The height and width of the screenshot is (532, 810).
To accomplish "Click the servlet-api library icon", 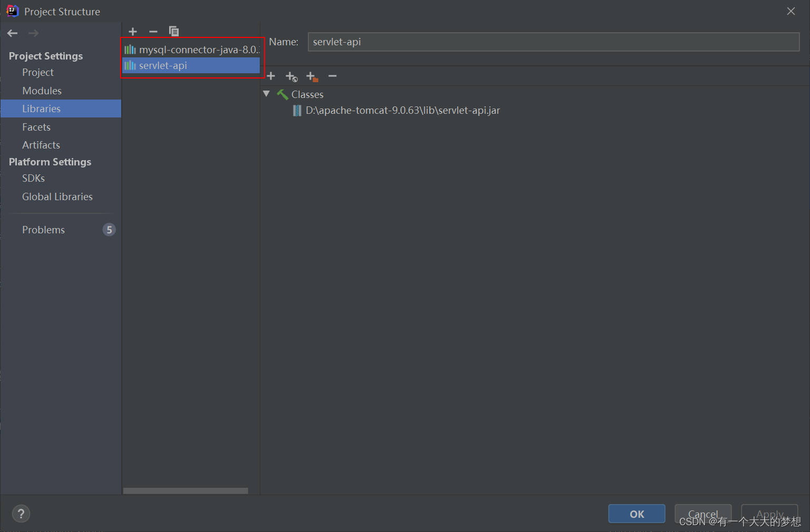I will tap(130, 65).
